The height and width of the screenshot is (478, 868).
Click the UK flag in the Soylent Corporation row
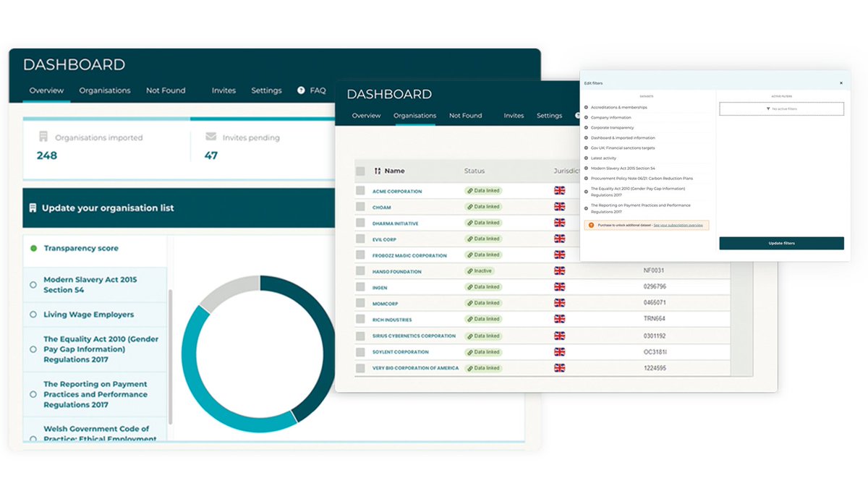point(559,352)
